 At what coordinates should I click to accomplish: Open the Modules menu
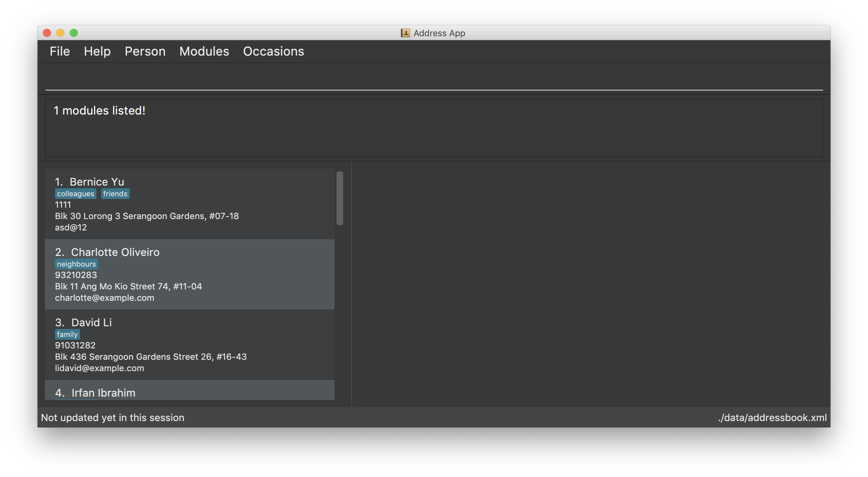click(x=204, y=51)
